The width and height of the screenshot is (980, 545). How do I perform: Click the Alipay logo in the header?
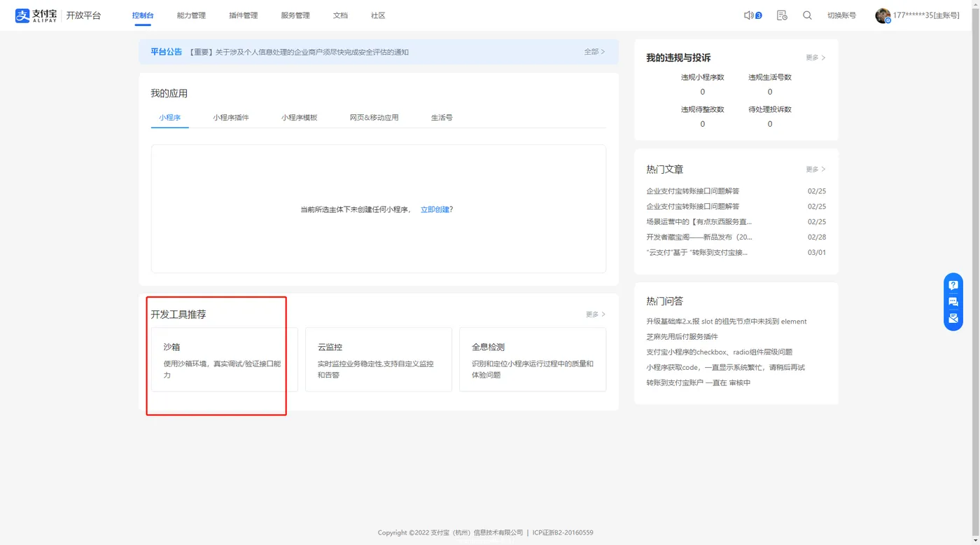(36, 15)
